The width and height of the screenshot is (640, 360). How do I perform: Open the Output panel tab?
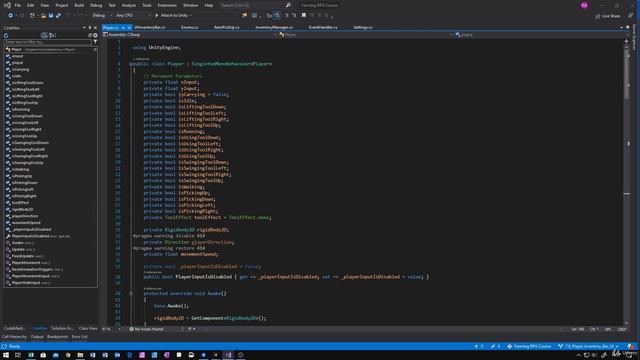37,337
